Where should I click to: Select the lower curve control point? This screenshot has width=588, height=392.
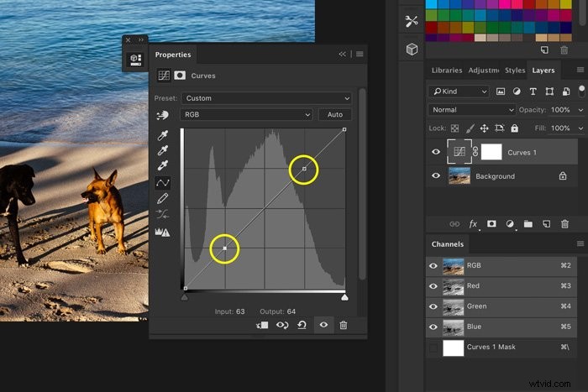click(x=224, y=248)
